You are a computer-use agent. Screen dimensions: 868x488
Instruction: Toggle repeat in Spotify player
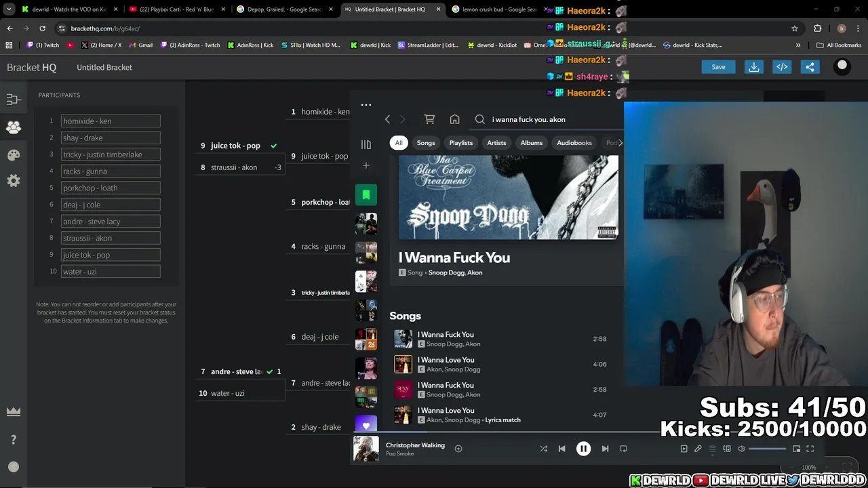(623, 449)
